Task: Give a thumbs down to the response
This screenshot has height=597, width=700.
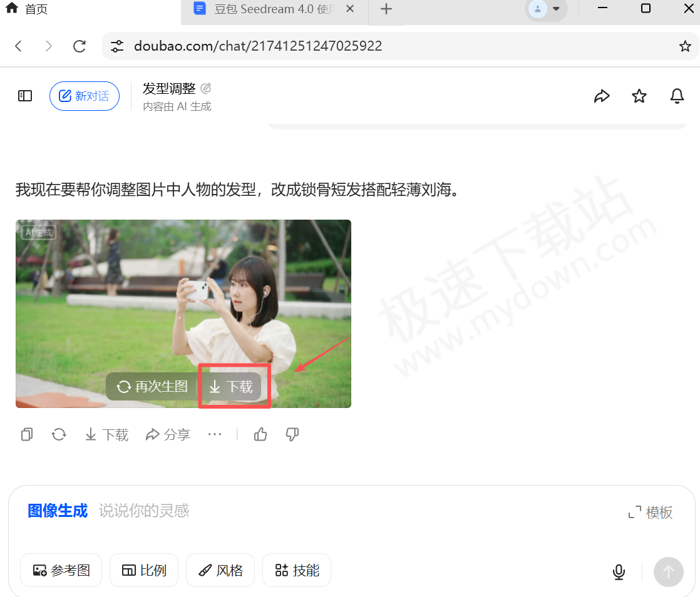Action: pyautogui.click(x=292, y=434)
